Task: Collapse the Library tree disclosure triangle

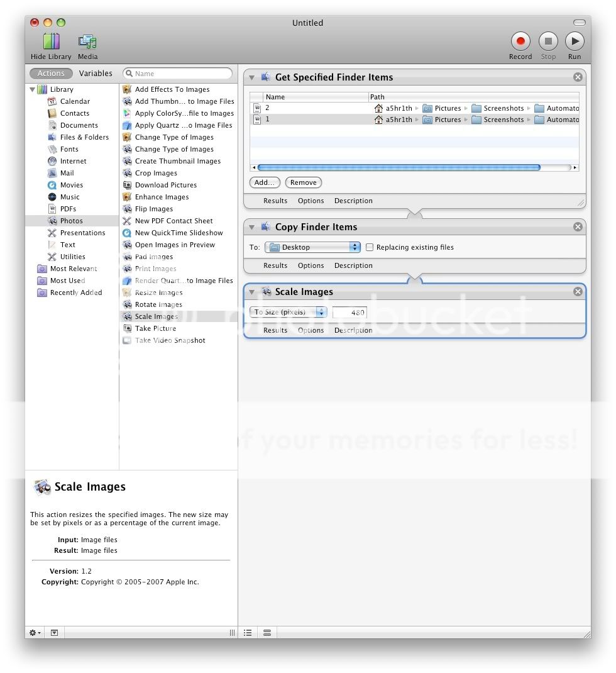Action: tap(32, 89)
